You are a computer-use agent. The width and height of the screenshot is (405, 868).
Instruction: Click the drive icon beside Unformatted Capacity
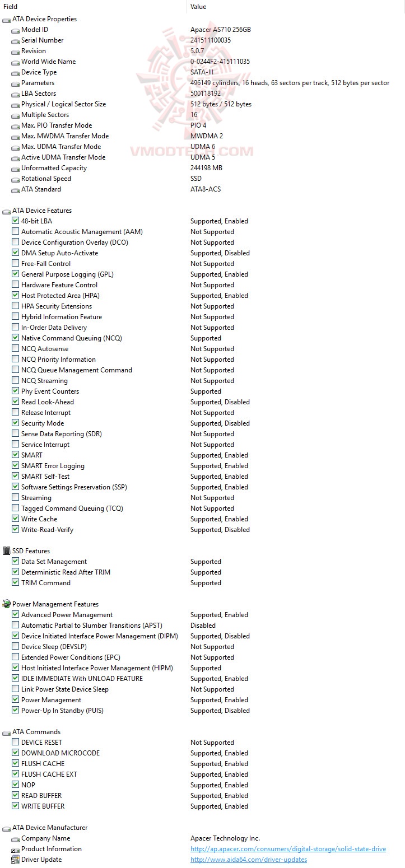16,168
